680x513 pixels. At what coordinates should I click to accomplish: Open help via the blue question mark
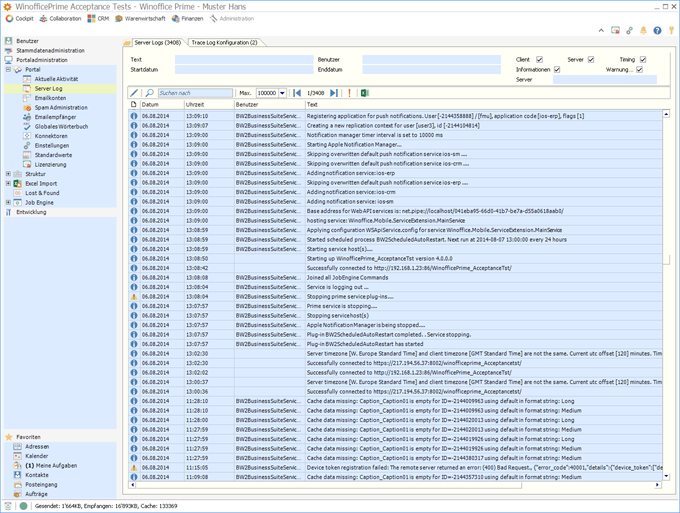tap(657, 30)
